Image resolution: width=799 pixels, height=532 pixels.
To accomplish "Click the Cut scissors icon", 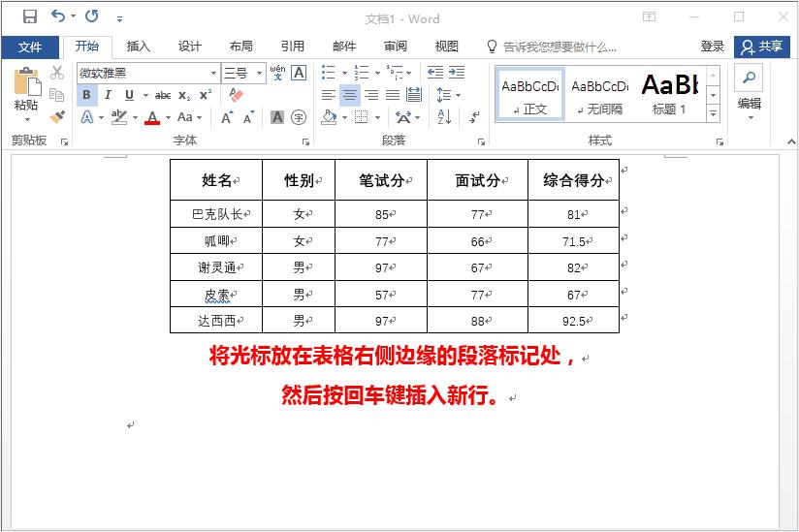I will point(57,73).
